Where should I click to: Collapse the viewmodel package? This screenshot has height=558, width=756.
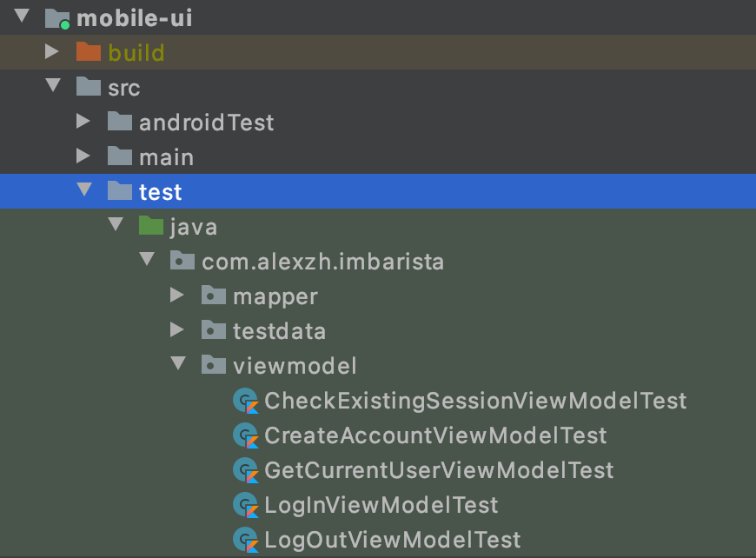coord(178,365)
